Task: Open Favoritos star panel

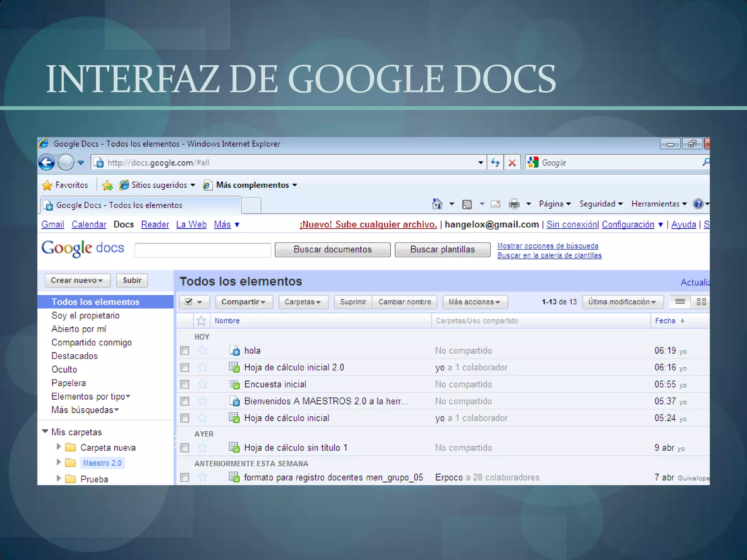Action: click(x=66, y=185)
